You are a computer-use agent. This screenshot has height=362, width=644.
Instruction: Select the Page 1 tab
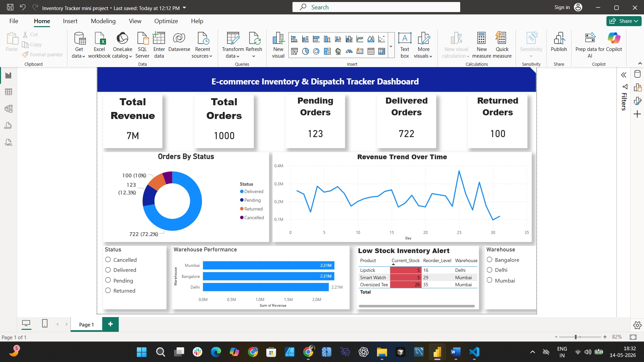point(87,324)
